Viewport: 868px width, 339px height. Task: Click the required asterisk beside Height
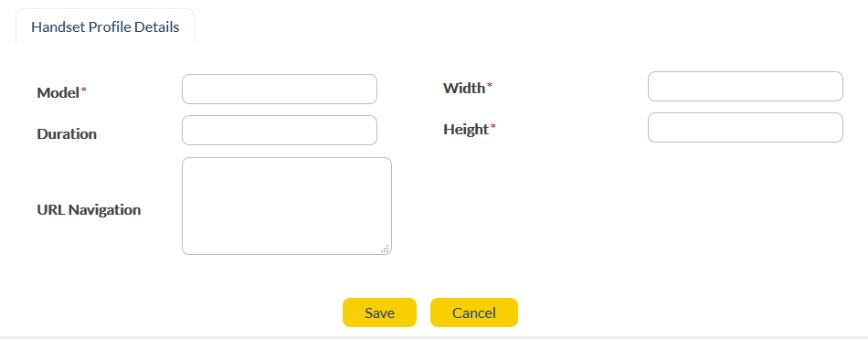[x=493, y=126]
